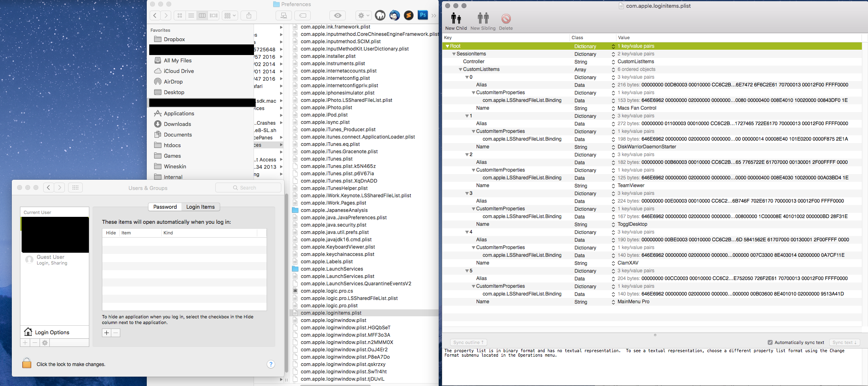
Task: Click the Name value TeamViewer
Action: tap(631, 185)
